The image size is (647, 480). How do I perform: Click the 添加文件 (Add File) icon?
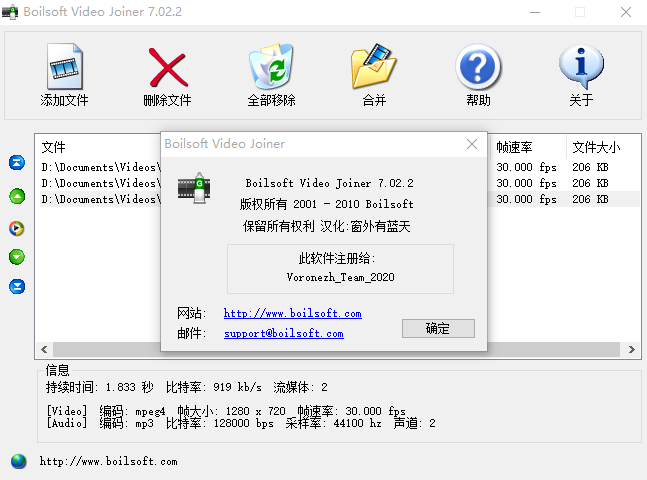(x=65, y=66)
